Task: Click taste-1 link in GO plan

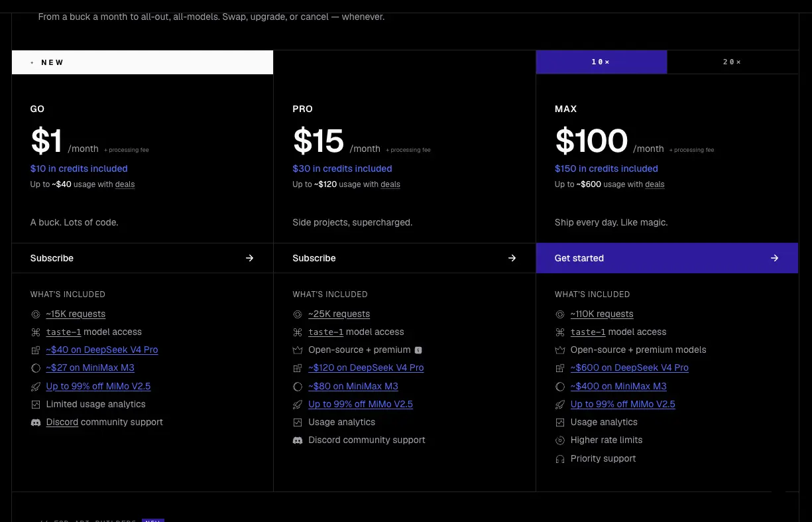Action: pyautogui.click(x=64, y=332)
